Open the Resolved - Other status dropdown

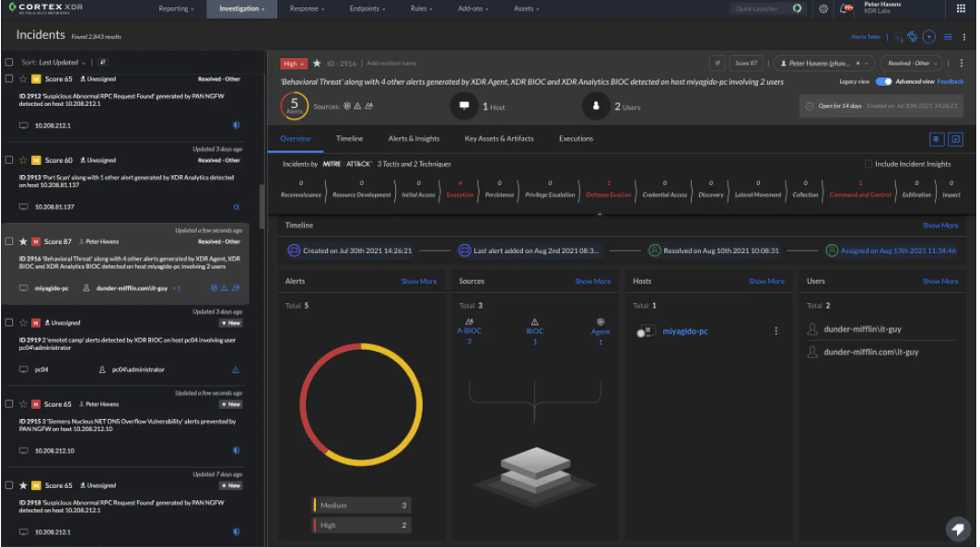913,64
